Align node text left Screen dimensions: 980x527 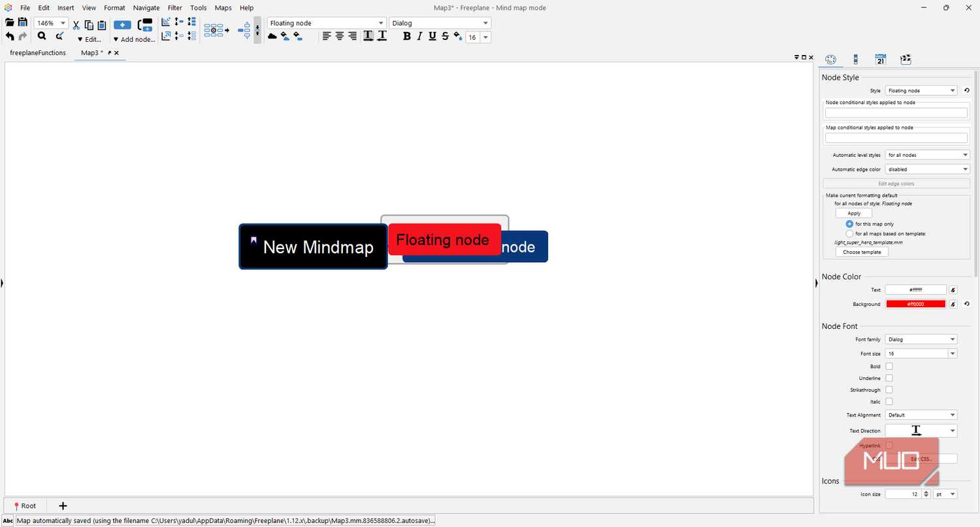(327, 36)
